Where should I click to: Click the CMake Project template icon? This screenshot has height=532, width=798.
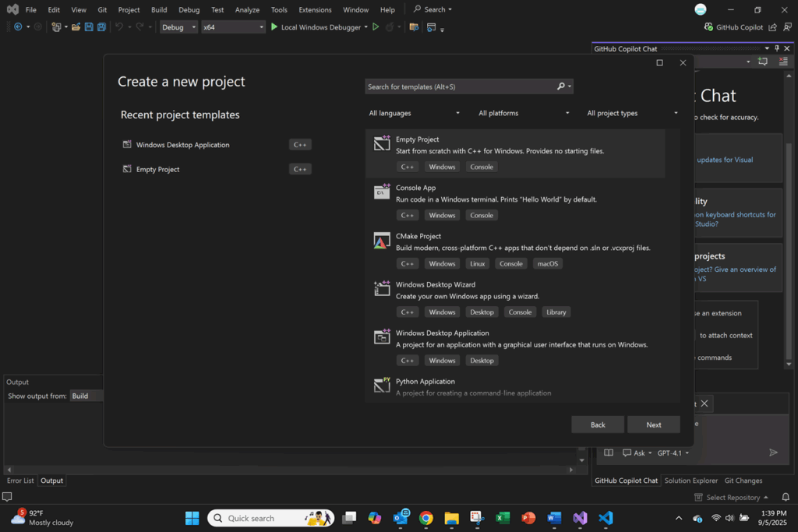pos(382,240)
